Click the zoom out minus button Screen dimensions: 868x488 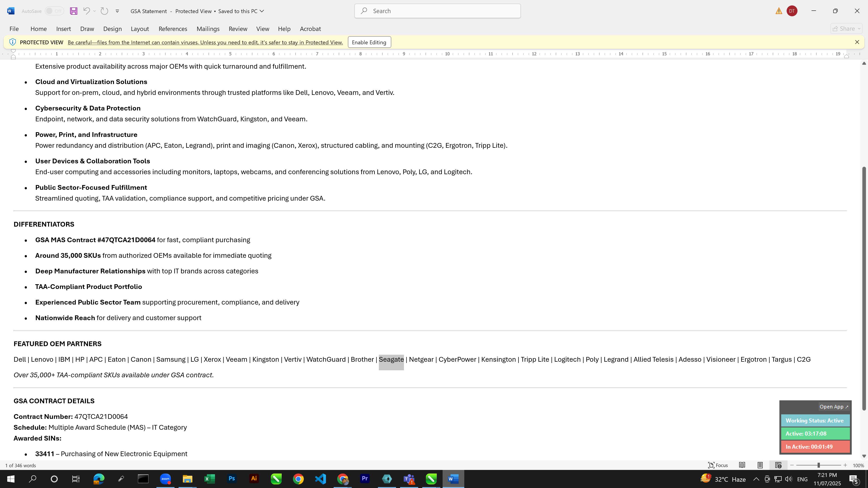[x=792, y=465]
